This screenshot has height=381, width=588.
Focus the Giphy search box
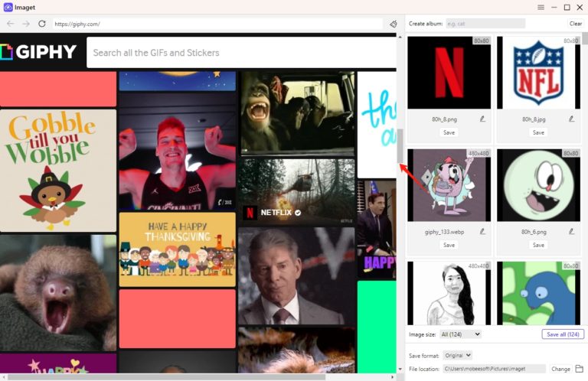[241, 53]
